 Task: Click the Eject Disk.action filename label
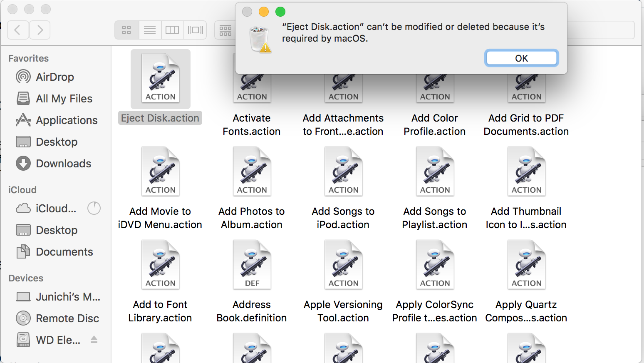click(x=160, y=118)
